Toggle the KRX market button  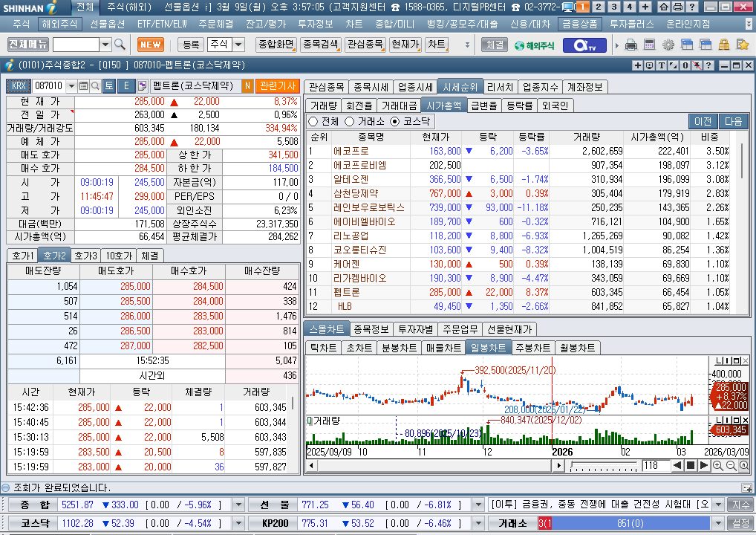click(x=19, y=86)
